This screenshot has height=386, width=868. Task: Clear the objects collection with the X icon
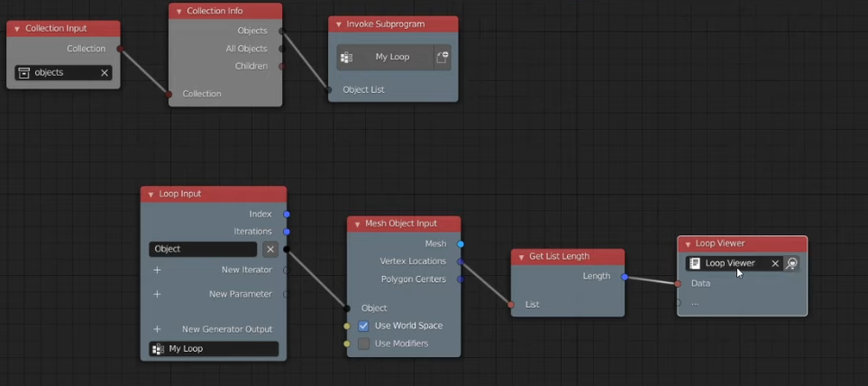pyautogui.click(x=105, y=73)
